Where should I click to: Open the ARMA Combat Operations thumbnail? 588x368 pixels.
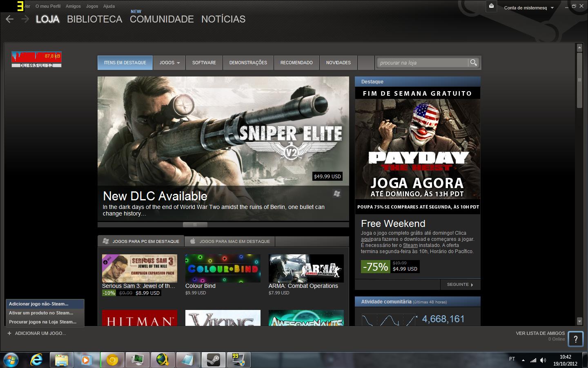click(306, 268)
